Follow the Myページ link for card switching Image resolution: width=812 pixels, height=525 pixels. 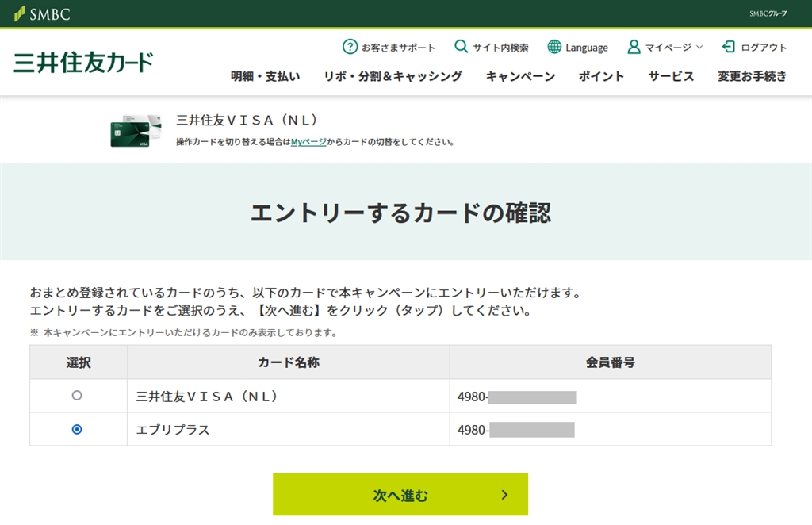(308, 142)
